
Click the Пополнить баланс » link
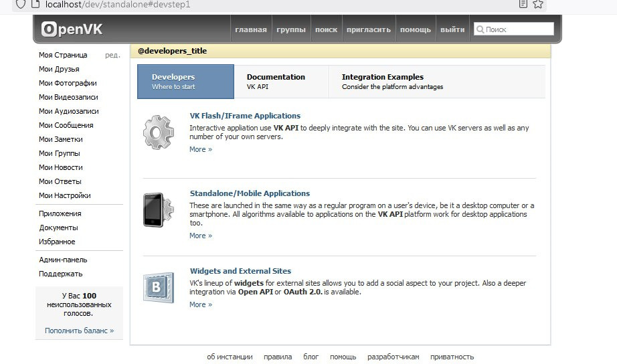79,331
